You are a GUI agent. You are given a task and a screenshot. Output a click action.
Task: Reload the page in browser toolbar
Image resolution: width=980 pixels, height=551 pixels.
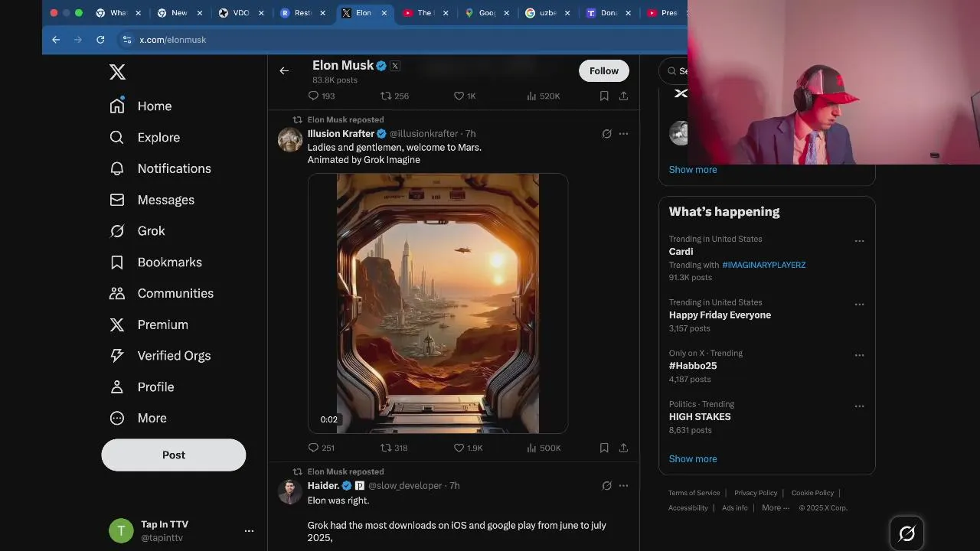pos(100,40)
